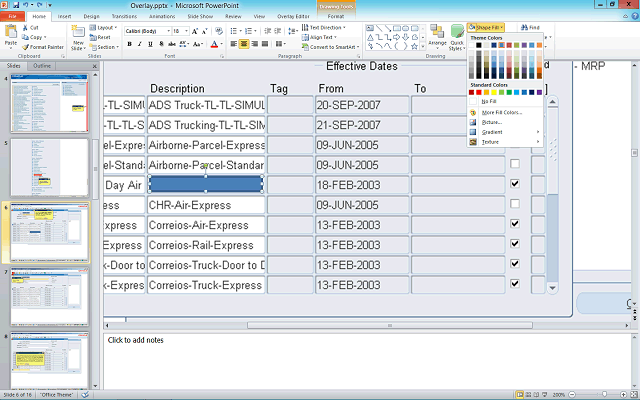The width and height of the screenshot is (640, 400).
Task: Select No Fill in Shape Fill menu
Action: (x=489, y=101)
